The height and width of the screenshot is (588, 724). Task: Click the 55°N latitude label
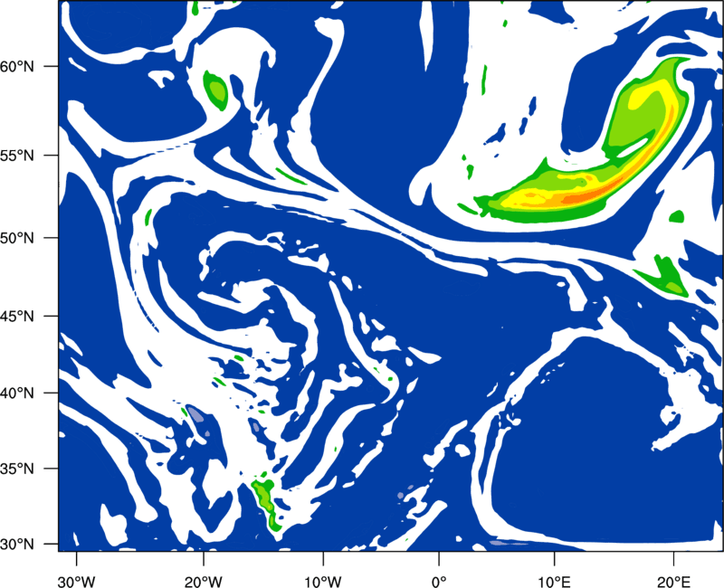[17, 156]
